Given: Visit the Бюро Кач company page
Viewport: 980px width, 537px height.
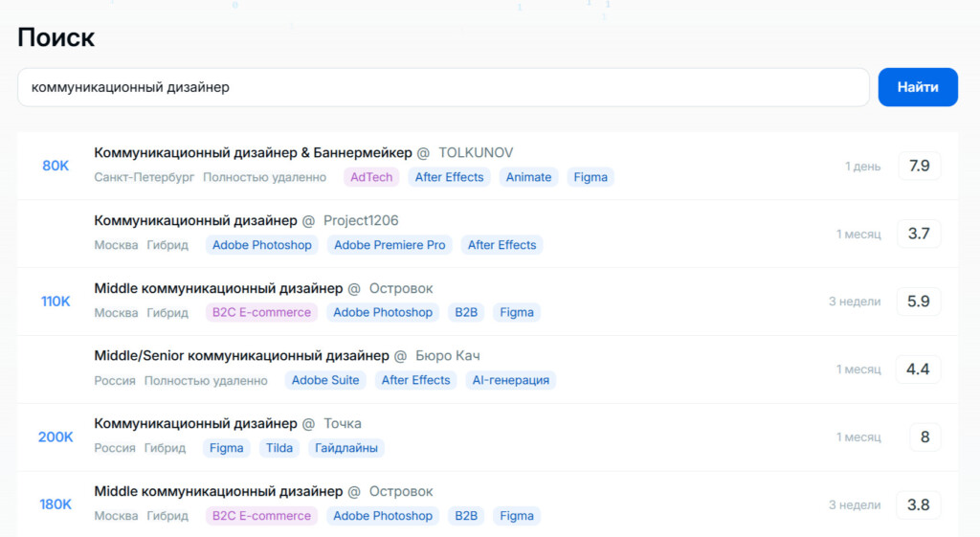Looking at the screenshot, I should [447, 356].
